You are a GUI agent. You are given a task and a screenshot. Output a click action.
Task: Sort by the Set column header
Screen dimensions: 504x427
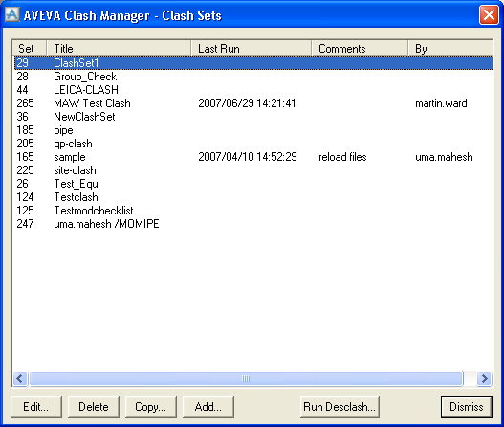30,48
